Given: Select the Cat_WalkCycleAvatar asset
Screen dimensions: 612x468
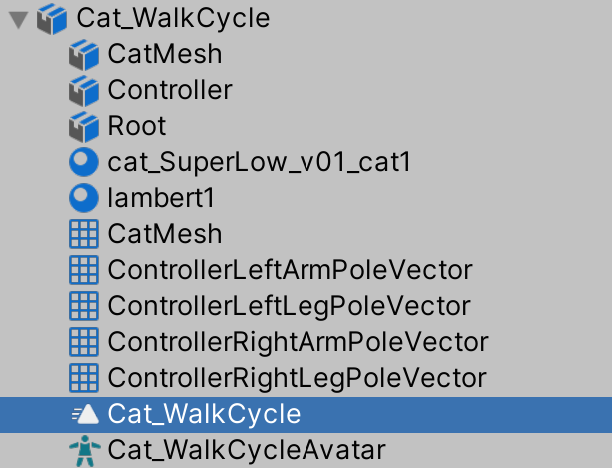Looking at the screenshot, I should 246,449.
